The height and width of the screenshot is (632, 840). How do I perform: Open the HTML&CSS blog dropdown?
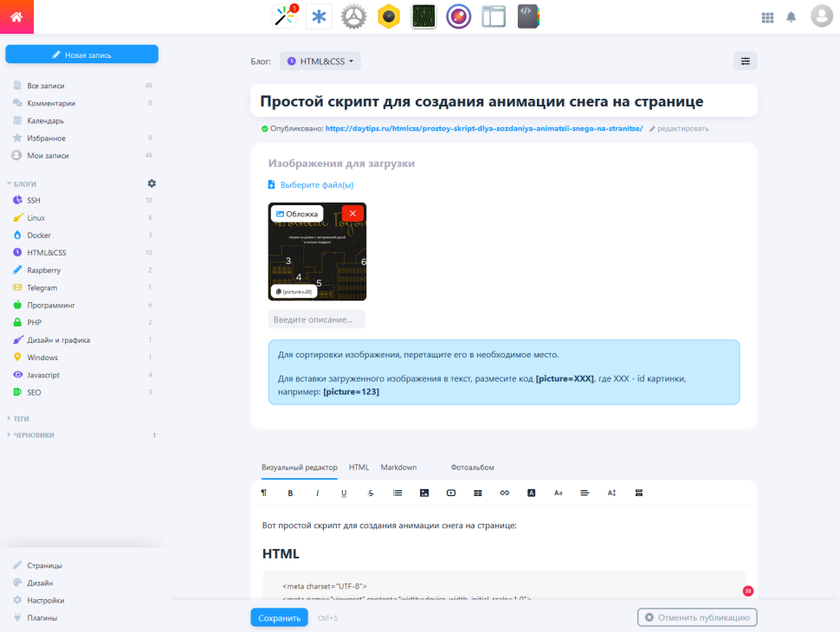[x=320, y=61]
